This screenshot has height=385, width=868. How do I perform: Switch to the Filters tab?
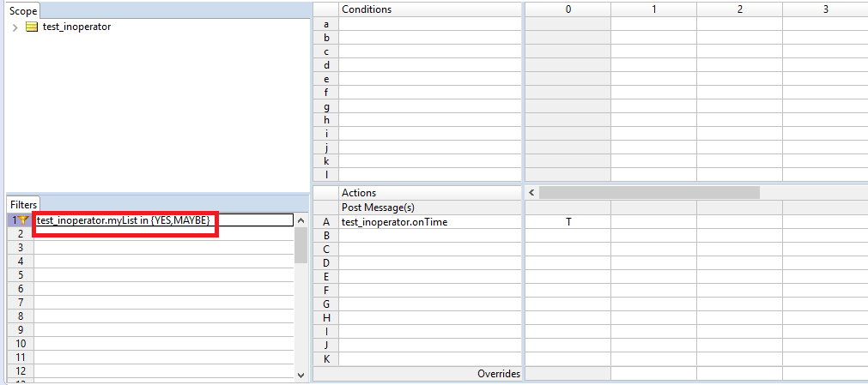click(23, 205)
